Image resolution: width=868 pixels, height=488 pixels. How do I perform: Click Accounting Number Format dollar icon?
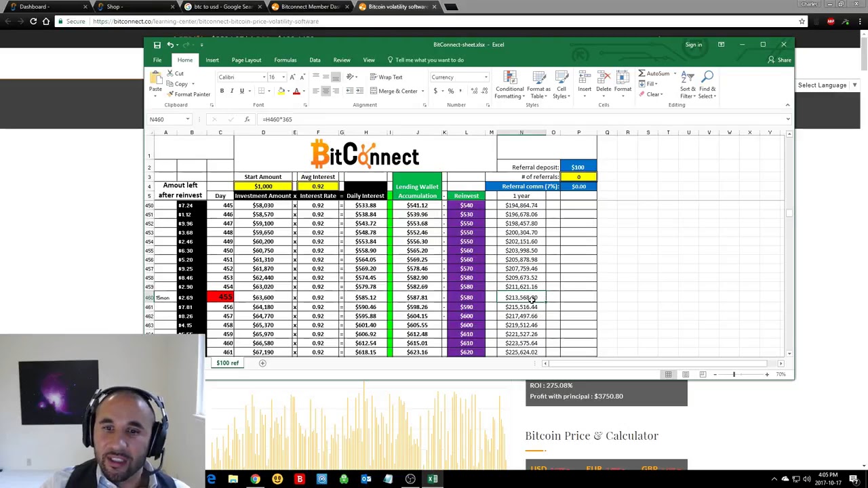pos(435,91)
